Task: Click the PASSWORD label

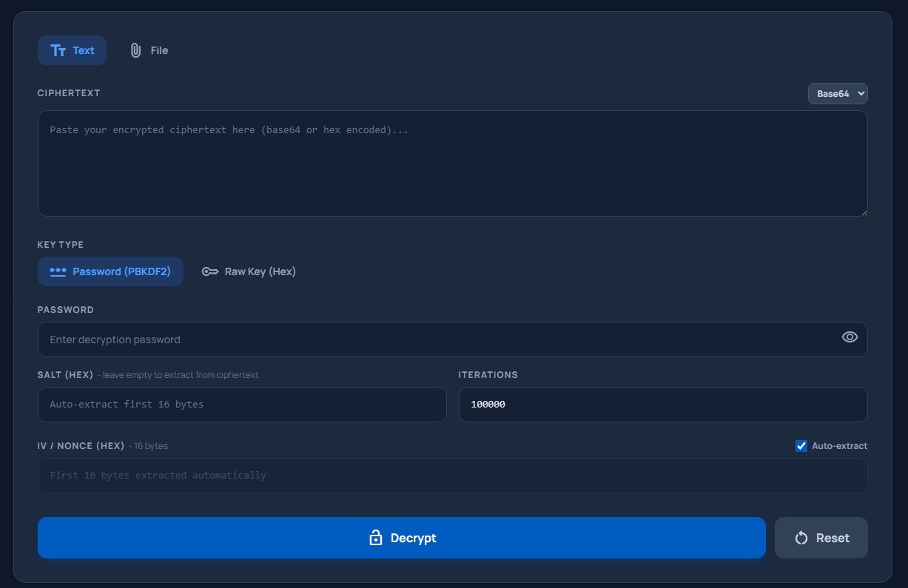Action: click(66, 310)
